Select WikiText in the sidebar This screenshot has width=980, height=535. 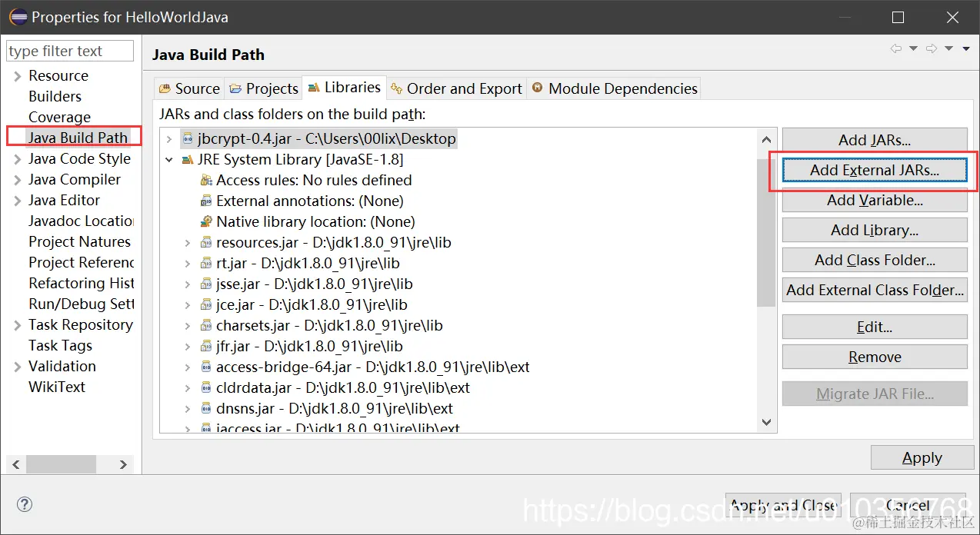click(x=57, y=387)
